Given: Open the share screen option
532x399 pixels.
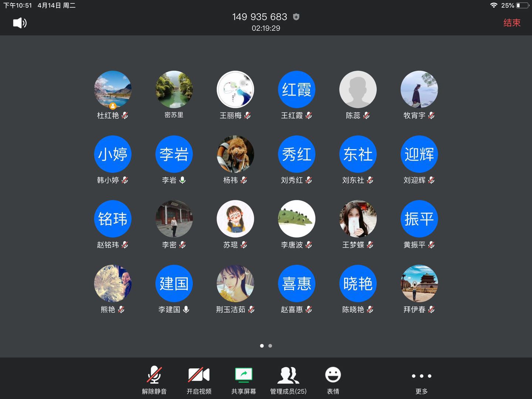Looking at the screenshot, I should (243, 381).
